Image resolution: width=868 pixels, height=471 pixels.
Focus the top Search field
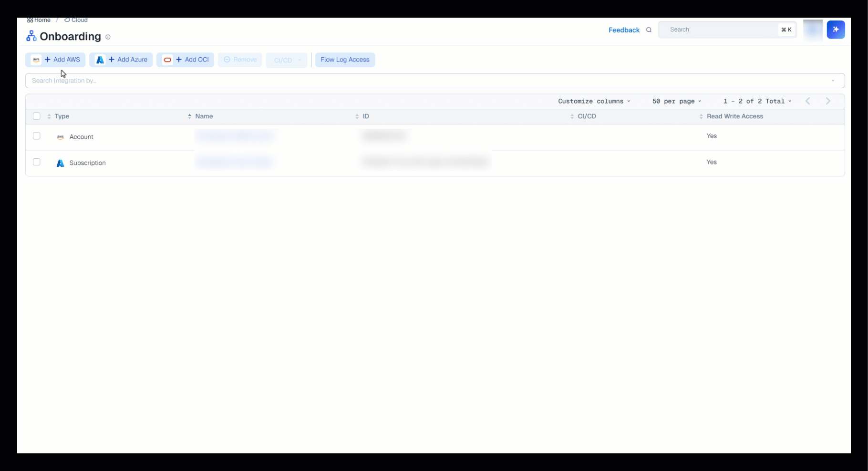coord(727,30)
